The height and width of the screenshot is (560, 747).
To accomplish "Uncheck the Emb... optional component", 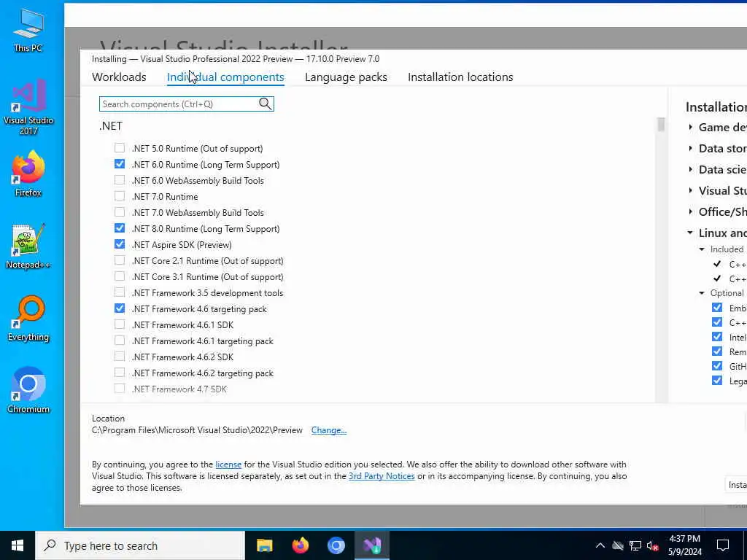I will click(x=717, y=308).
